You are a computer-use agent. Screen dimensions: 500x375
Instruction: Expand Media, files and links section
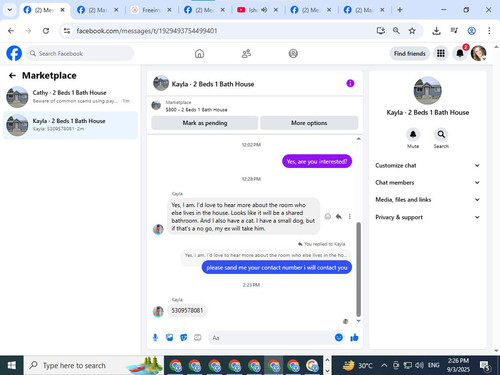[x=428, y=200]
